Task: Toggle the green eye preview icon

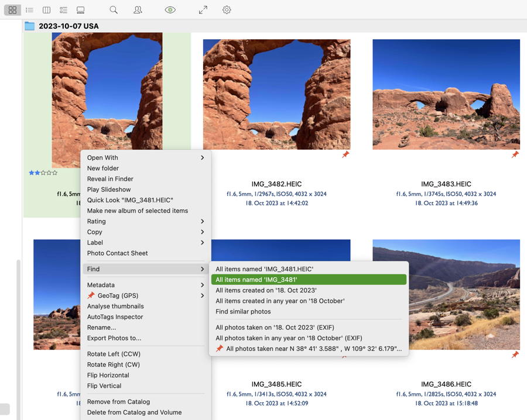Action: click(170, 10)
